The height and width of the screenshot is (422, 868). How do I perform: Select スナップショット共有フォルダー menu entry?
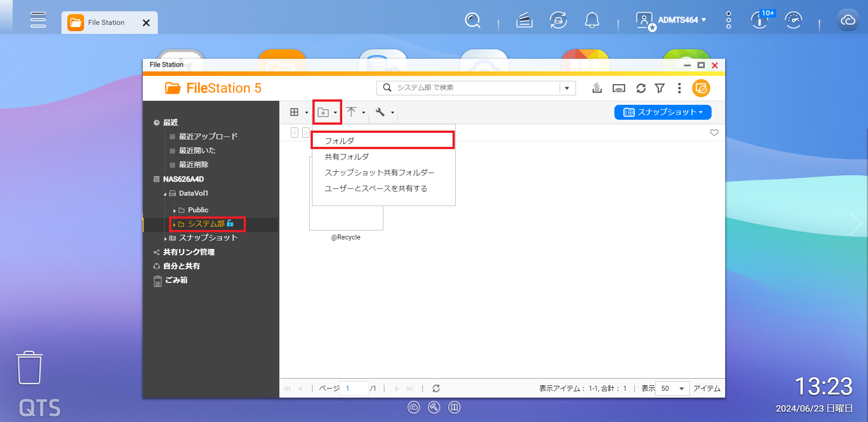pos(383,173)
